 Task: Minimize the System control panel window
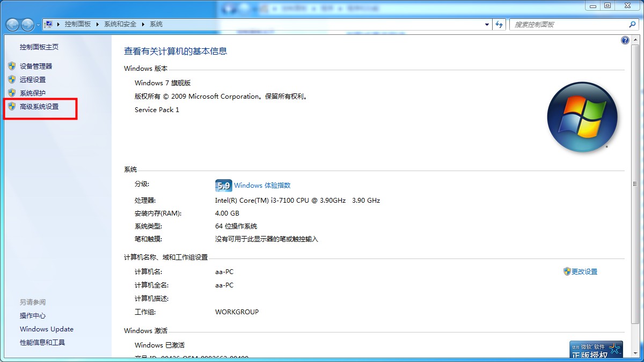(x=592, y=5)
